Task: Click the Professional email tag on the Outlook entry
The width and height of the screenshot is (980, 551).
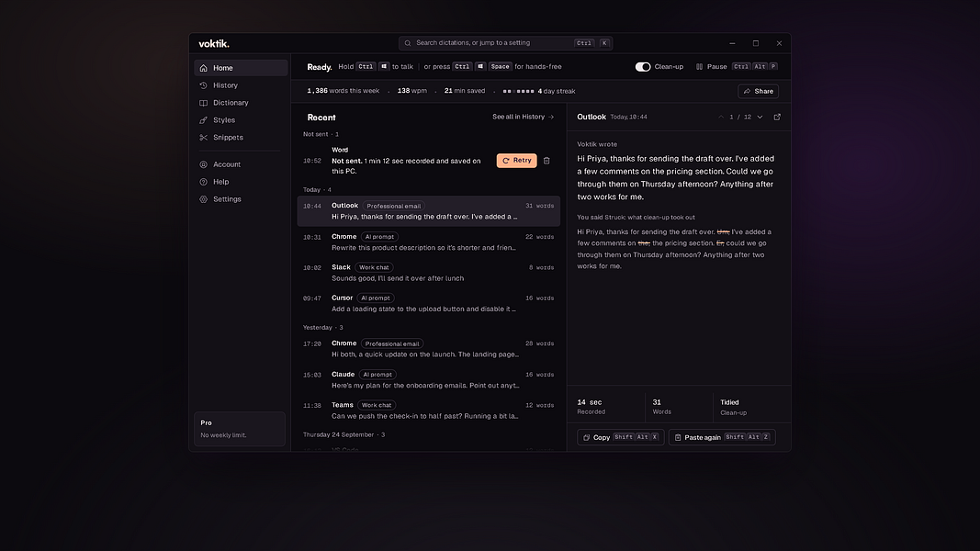Action: coord(393,206)
